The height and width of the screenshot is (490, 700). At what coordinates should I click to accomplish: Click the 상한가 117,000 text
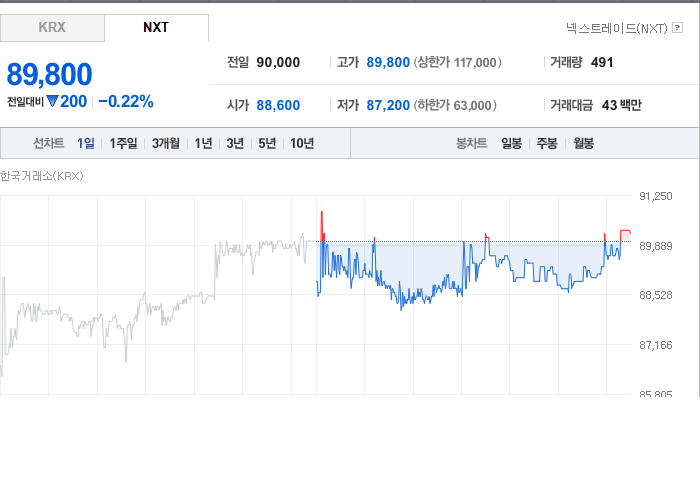[x=458, y=62]
